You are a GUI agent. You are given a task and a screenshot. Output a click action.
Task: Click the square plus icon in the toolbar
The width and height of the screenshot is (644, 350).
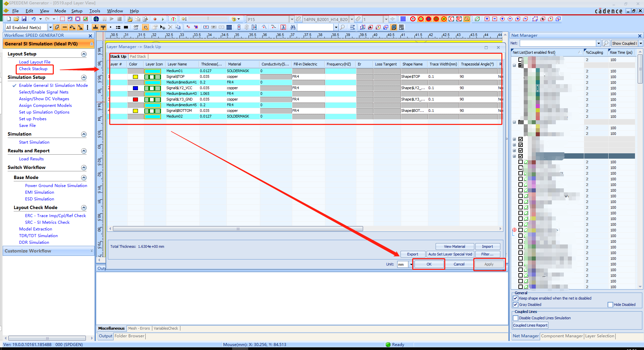click(x=487, y=19)
